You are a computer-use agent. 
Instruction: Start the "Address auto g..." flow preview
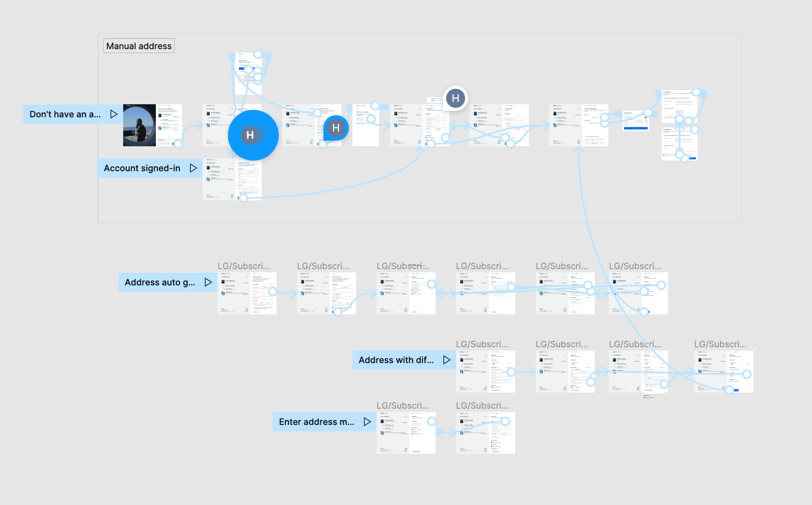point(208,282)
